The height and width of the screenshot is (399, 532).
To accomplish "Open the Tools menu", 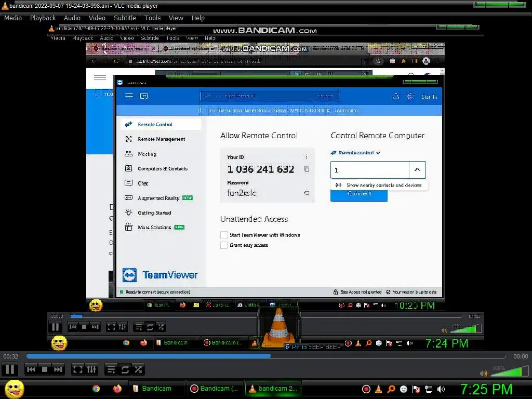I will (x=152, y=18).
